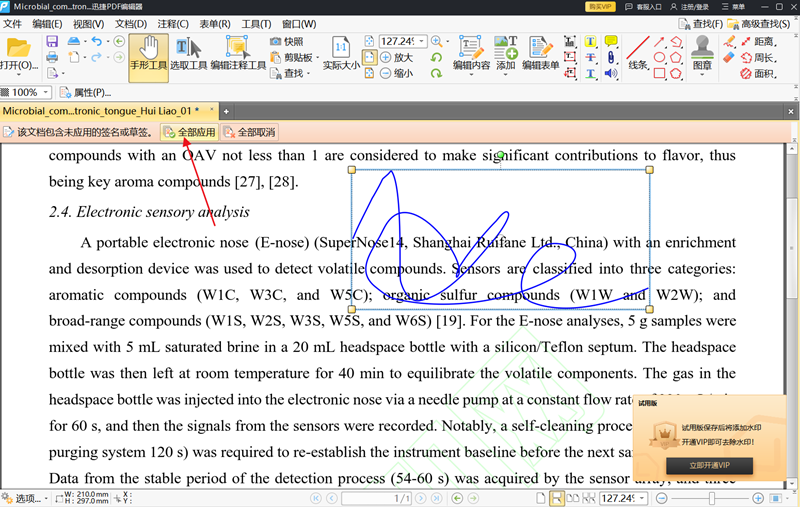Choose the Select tool (选取工具)
The width and height of the screenshot is (800, 507).
pos(187,53)
